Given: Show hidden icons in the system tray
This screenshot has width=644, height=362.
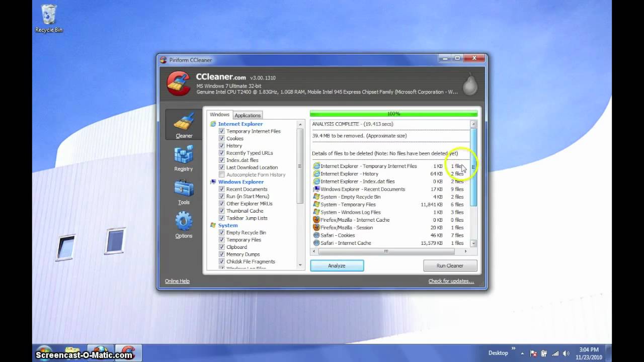Looking at the screenshot, I should (x=522, y=353).
